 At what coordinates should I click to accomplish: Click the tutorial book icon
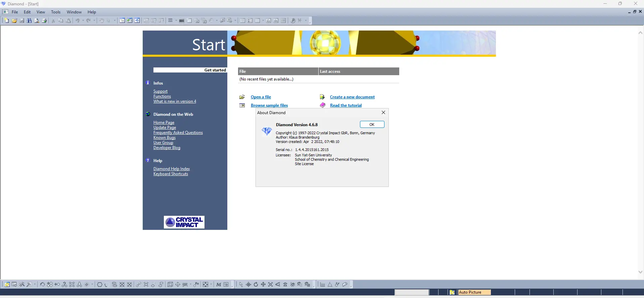323,105
